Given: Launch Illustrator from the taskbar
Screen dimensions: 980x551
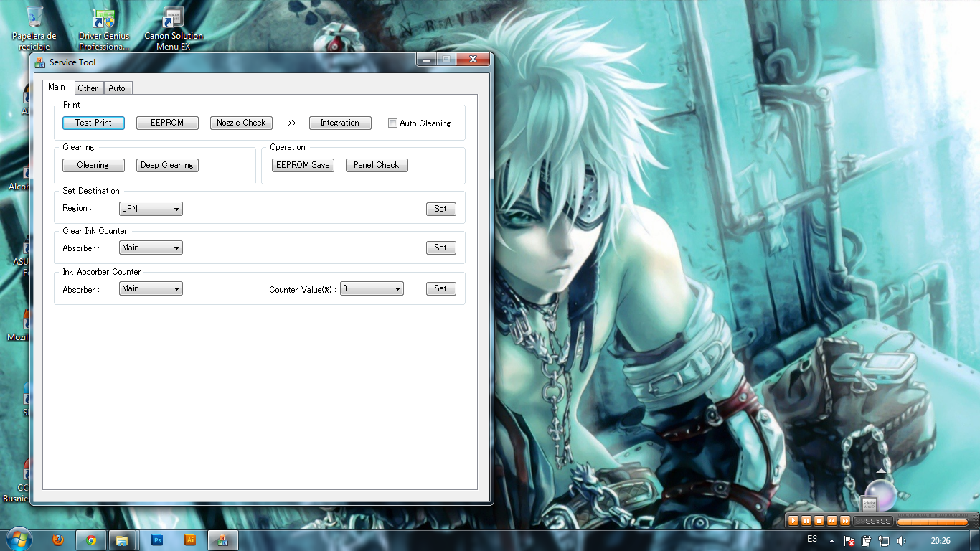Looking at the screenshot, I should point(190,540).
